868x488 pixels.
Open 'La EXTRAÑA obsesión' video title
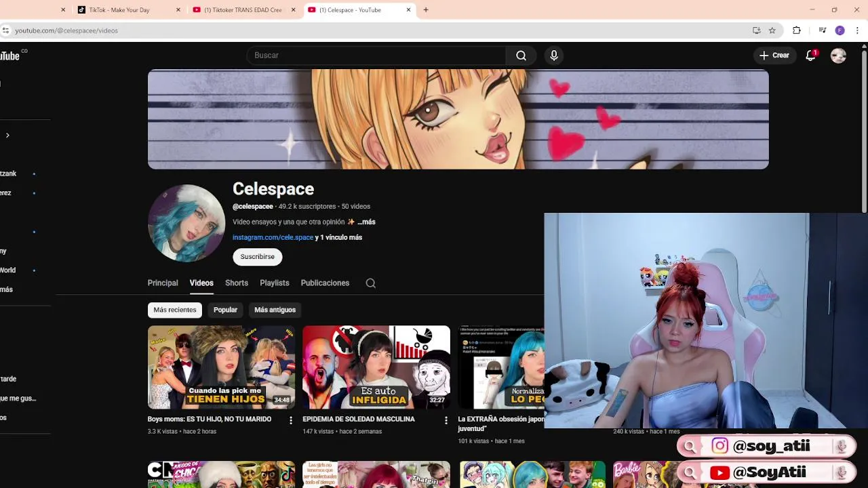(x=500, y=424)
